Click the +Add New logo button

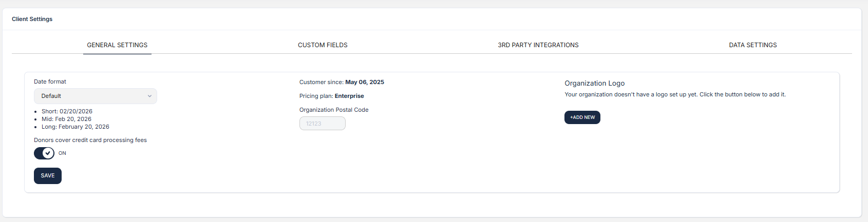point(582,117)
